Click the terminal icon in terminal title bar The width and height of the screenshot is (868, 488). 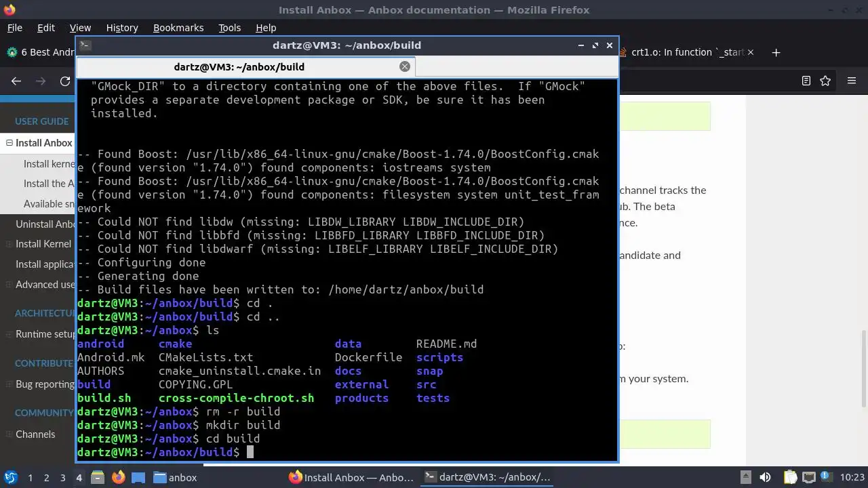point(85,45)
